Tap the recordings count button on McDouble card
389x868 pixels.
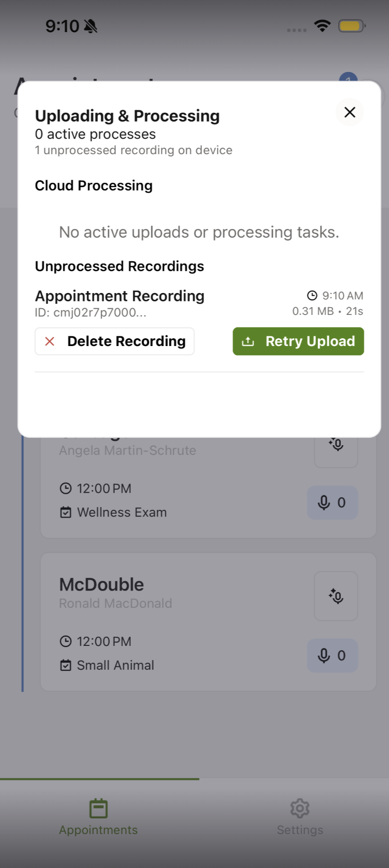point(332,656)
